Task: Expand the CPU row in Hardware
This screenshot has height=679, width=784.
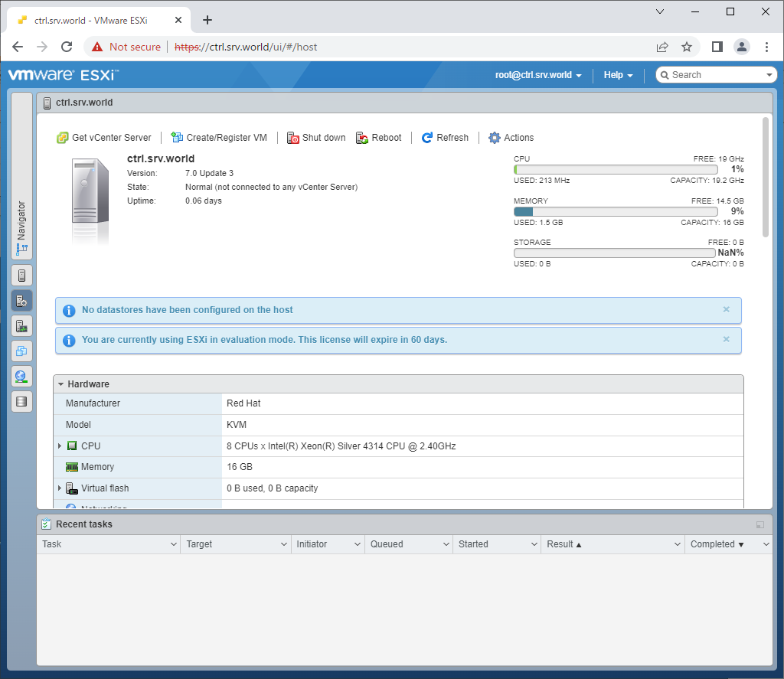Action: point(60,446)
